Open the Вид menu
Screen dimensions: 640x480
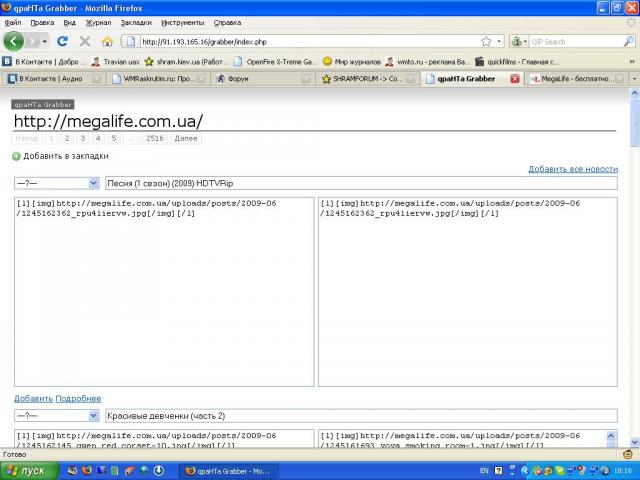point(69,23)
